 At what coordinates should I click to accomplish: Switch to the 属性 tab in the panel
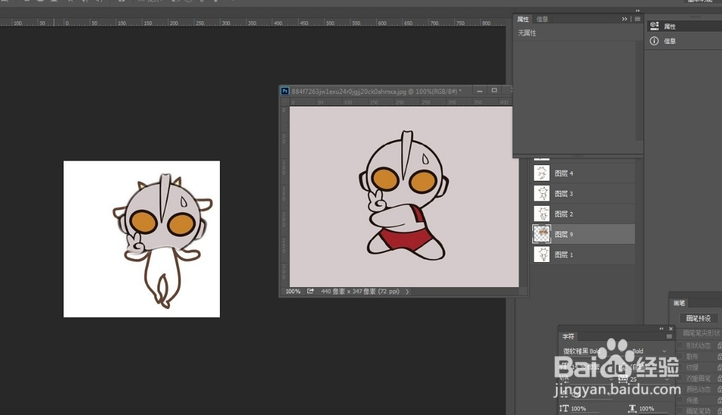click(523, 19)
